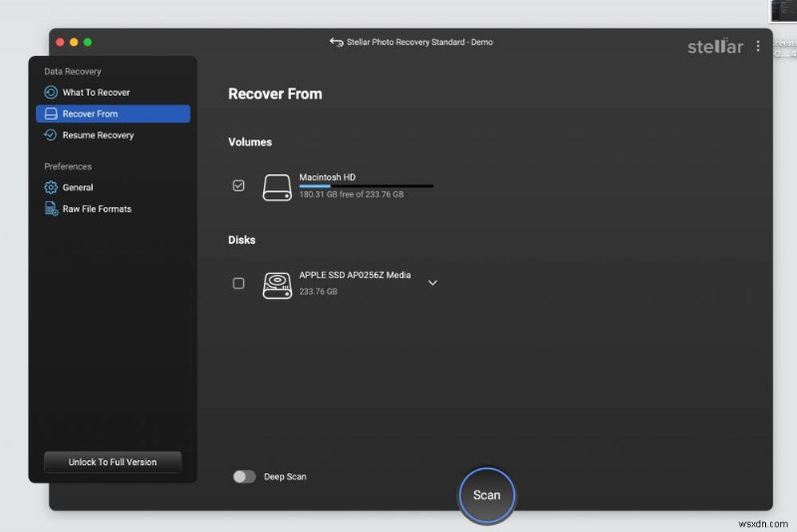Select Recover From in the sidebar
This screenshot has height=532, width=797.
[113, 114]
